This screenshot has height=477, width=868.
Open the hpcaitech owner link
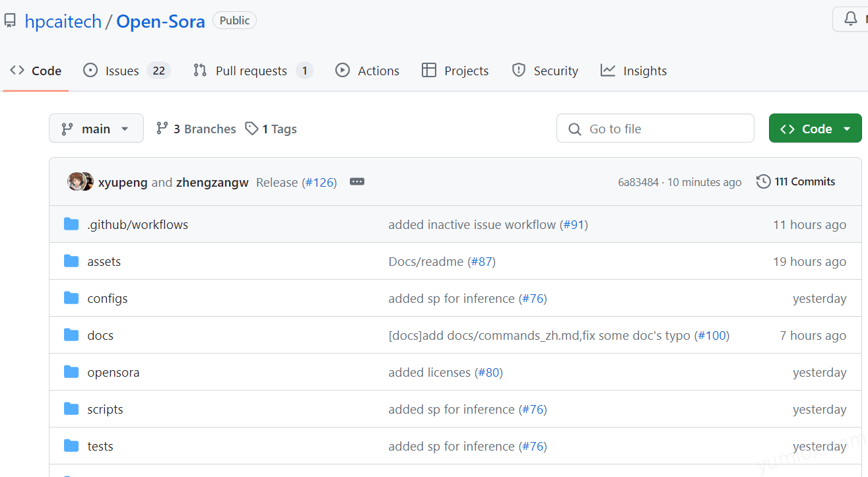click(x=63, y=21)
